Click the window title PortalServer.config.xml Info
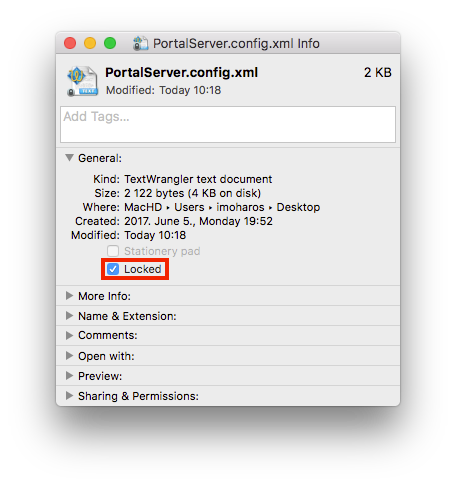Image resolution: width=456 pixels, height=486 pixels. [236, 44]
